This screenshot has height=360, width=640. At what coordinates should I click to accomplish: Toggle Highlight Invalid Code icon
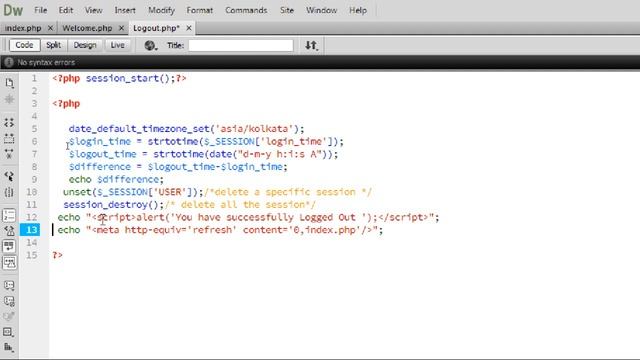9,231
